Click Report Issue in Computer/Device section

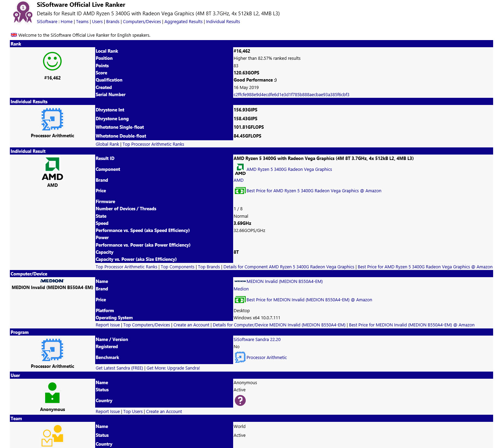[108, 325]
